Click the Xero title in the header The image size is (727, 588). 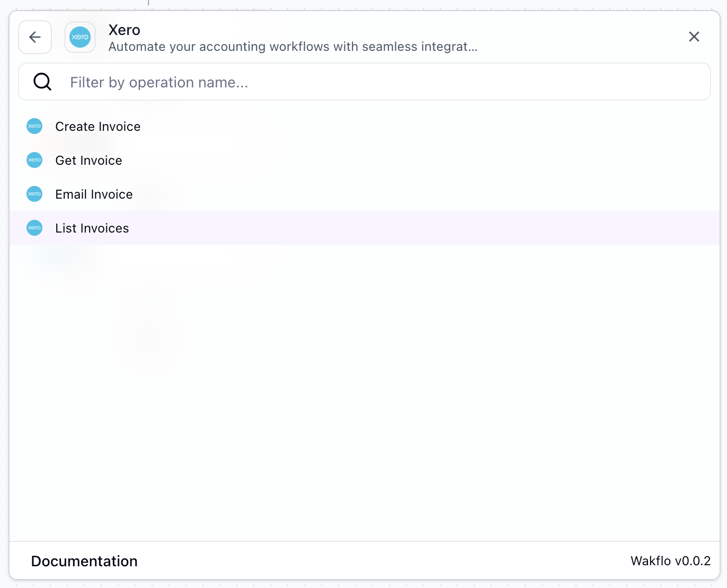tap(124, 30)
